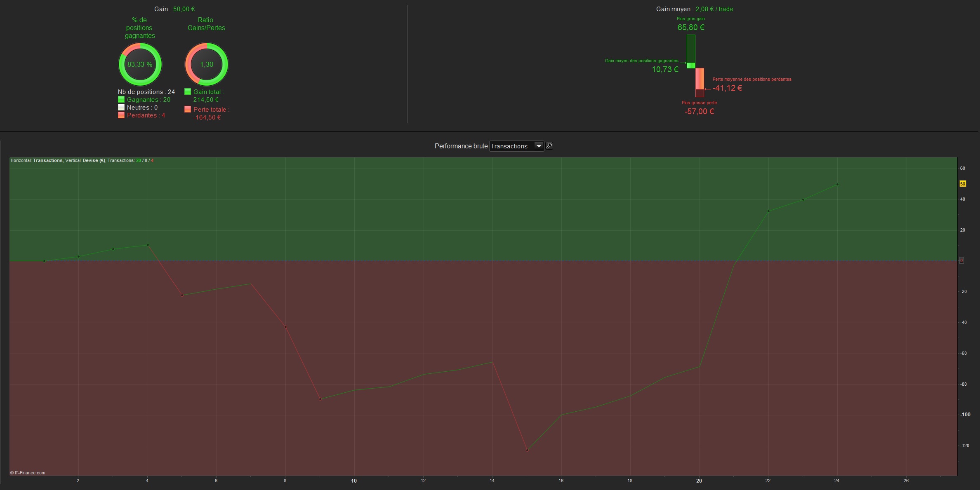Click the 0 baseline marker on vertical axis
Screen dimensions: 980x490
961,260
